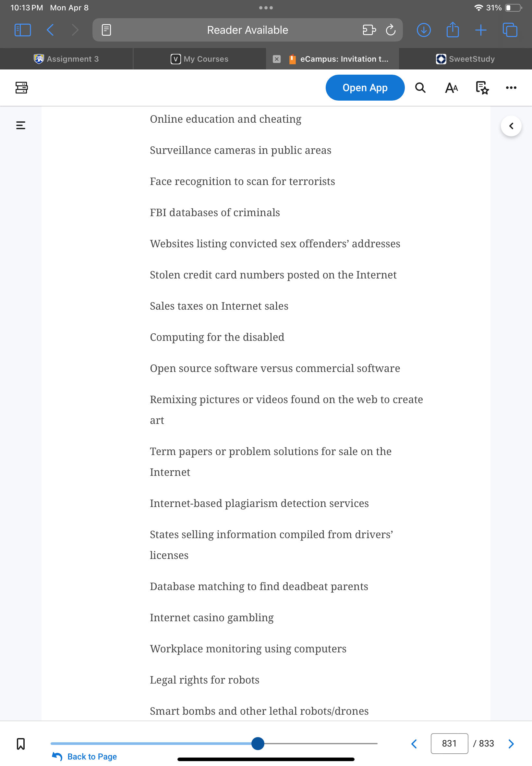The height and width of the screenshot is (766, 532).
Task: Open the Safari downloads list
Action: coord(424,30)
